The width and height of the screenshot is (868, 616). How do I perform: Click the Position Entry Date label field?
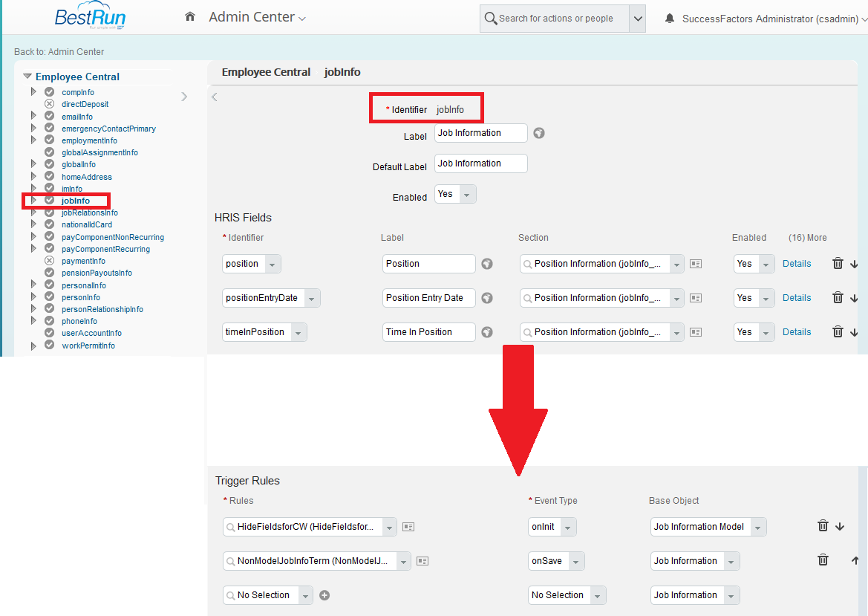(x=428, y=298)
